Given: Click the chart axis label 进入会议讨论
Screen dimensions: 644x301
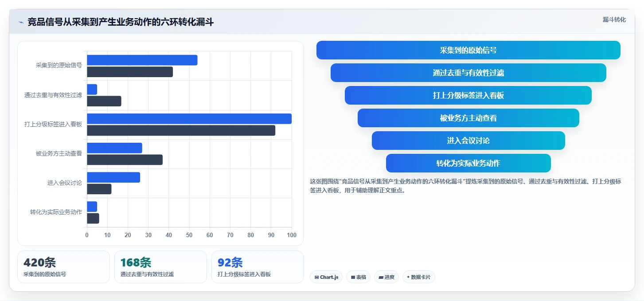Looking at the screenshot, I should (x=65, y=183).
